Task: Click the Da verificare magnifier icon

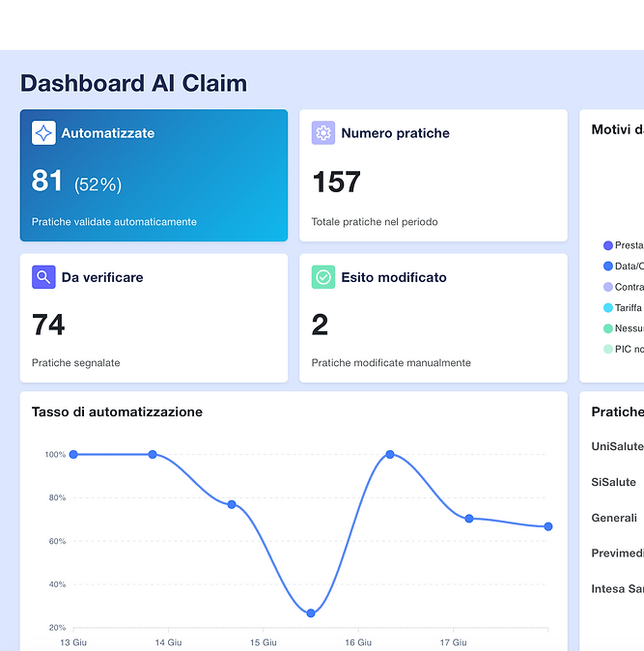Action: point(43,277)
